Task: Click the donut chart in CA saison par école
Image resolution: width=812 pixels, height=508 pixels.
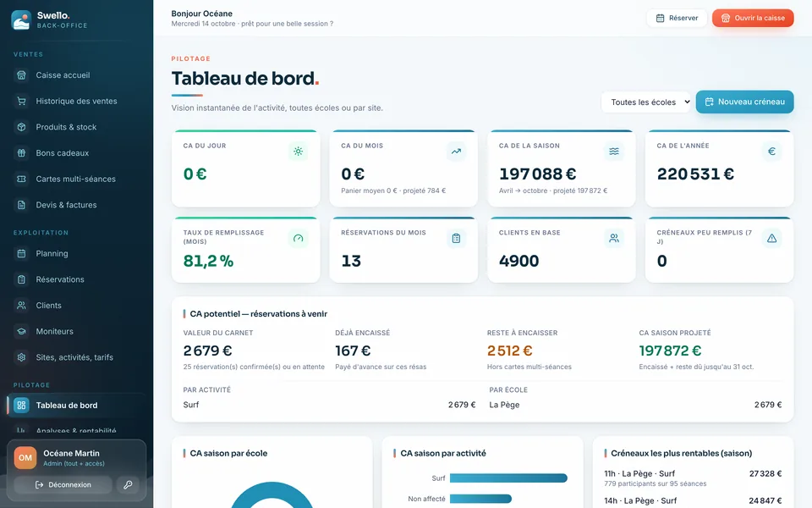Action: 272,495
